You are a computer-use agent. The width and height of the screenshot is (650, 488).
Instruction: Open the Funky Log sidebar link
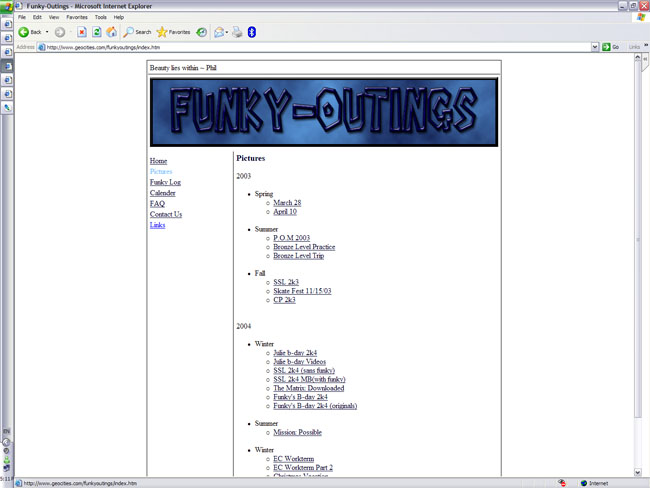coord(165,183)
